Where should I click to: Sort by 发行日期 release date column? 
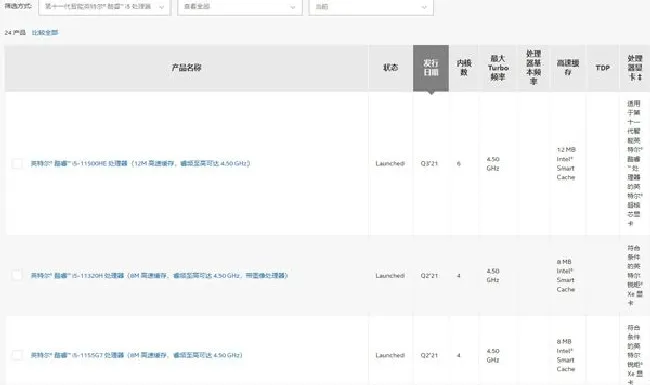pos(431,68)
